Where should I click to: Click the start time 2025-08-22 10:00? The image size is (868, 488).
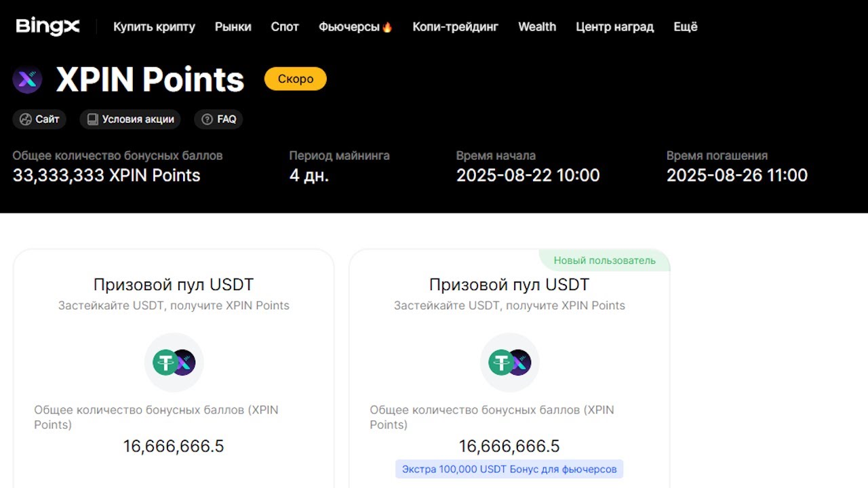(528, 176)
